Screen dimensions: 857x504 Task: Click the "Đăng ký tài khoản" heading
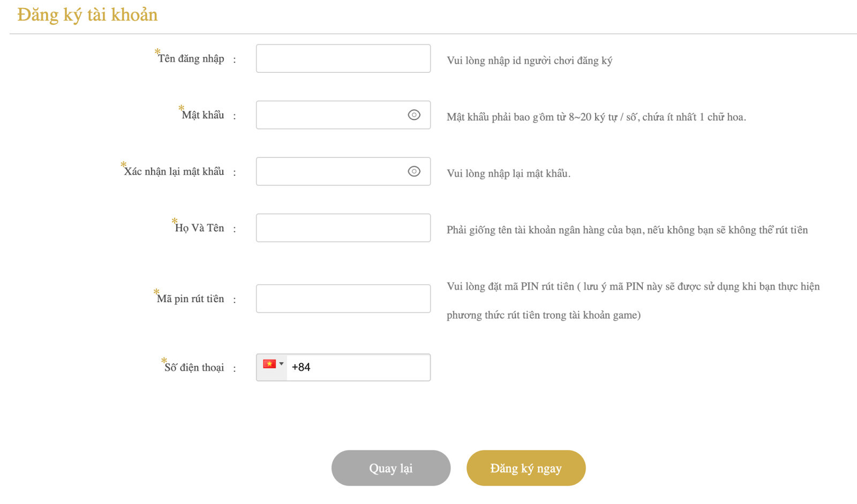pyautogui.click(x=87, y=15)
